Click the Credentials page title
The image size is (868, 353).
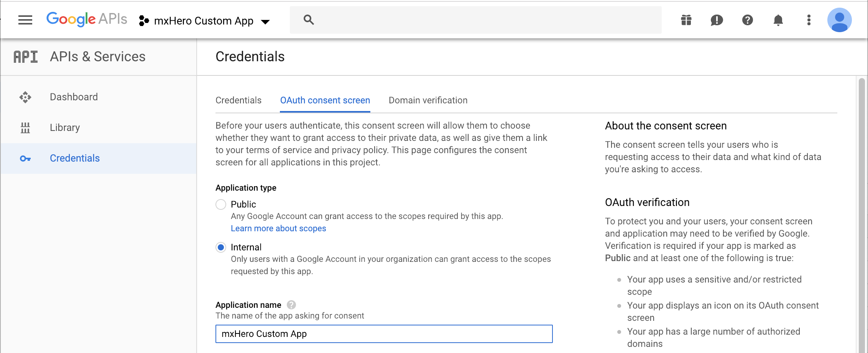250,57
